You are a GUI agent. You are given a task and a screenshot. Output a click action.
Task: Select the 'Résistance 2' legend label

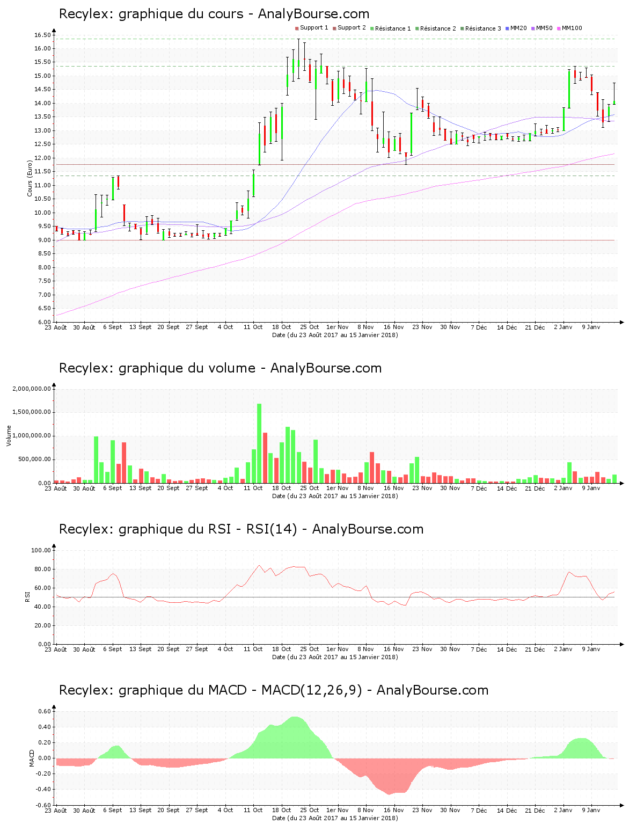coord(438,28)
